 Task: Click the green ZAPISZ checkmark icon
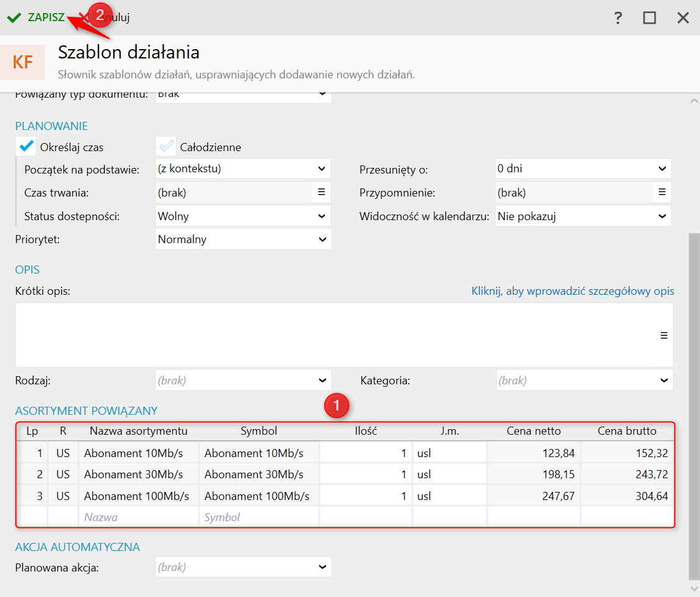tap(14, 17)
